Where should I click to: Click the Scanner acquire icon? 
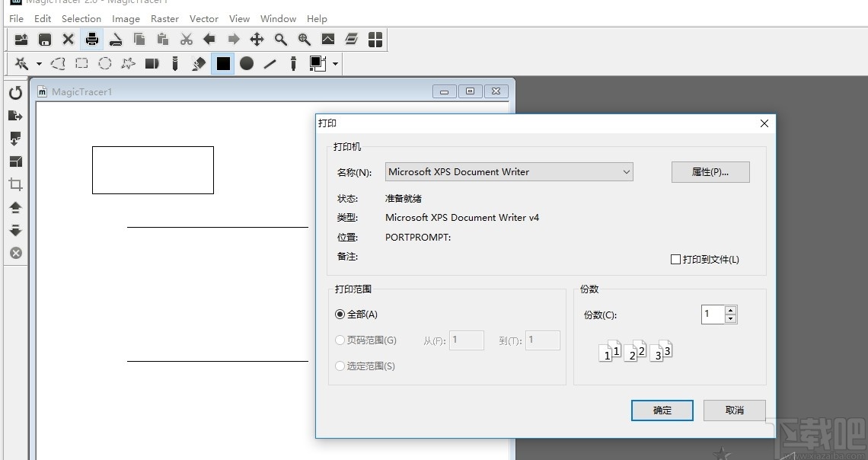pyautogui.click(x=116, y=40)
